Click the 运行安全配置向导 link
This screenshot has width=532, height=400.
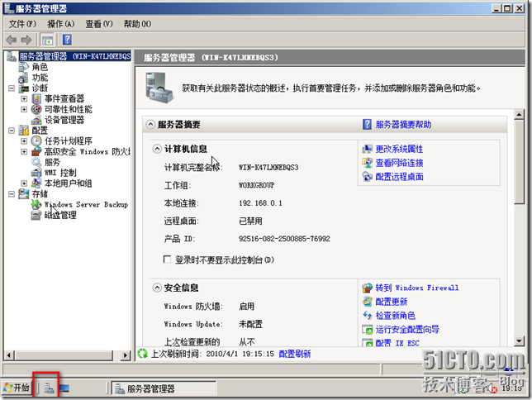[x=407, y=330]
